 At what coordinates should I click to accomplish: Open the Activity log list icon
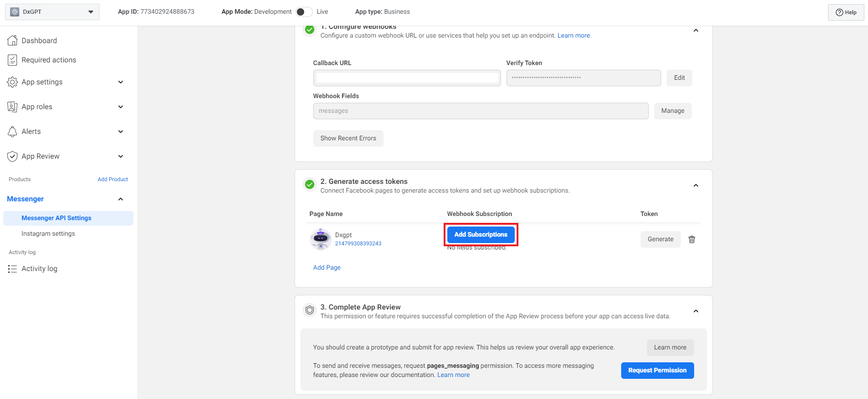pyautogui.click(x=12, y=269)
